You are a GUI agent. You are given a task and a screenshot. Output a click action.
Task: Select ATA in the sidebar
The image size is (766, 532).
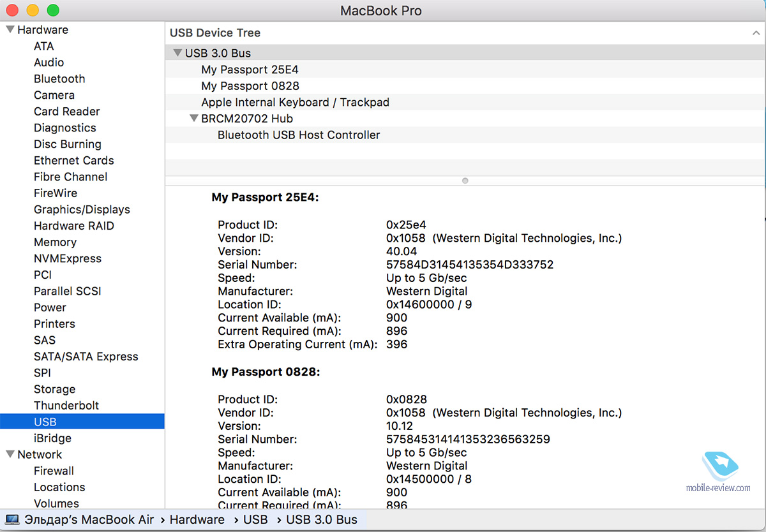[44, 46]
